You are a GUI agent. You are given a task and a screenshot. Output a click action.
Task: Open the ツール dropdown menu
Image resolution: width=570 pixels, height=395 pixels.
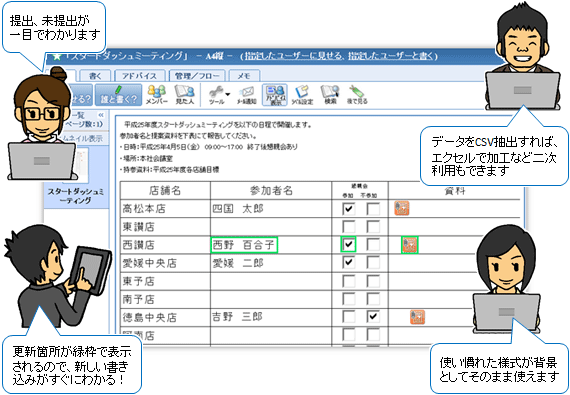pos(219,95)
